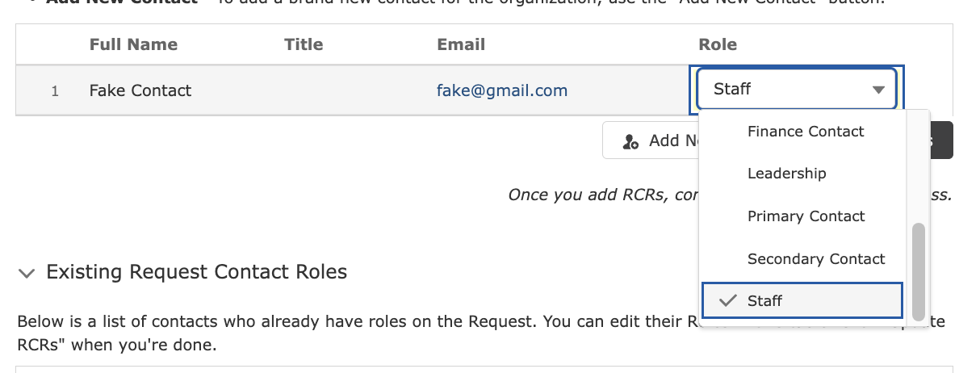This screenshot has height=373, width=980.
Task: Select Finance Contact role option
Action: (804, 132)
